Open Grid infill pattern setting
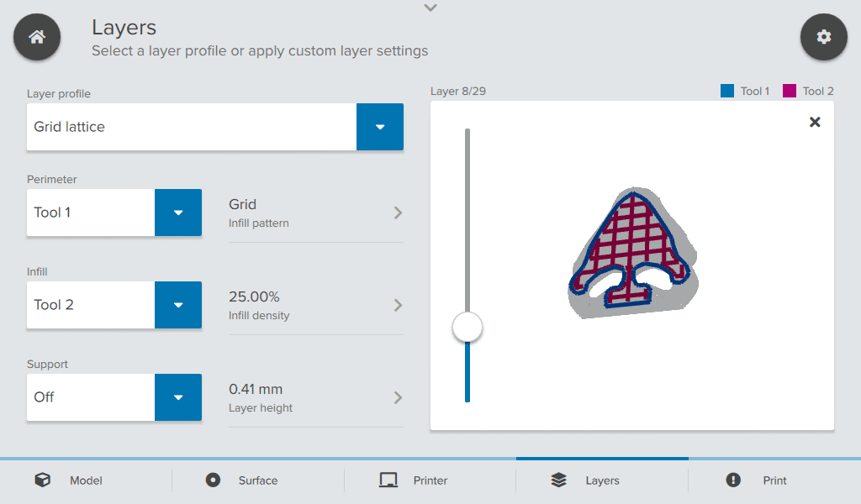This screenshot has height=504, width=861. point(315,213)
